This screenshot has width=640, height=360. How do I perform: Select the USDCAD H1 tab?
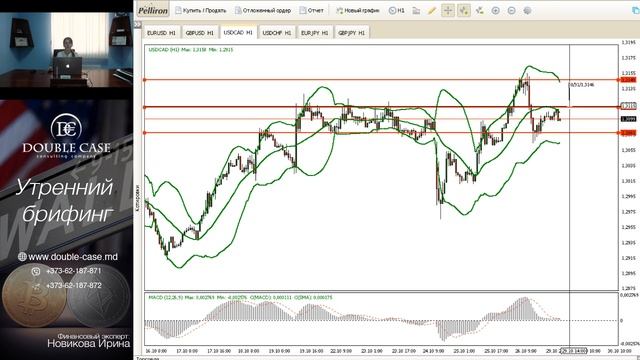238,32
